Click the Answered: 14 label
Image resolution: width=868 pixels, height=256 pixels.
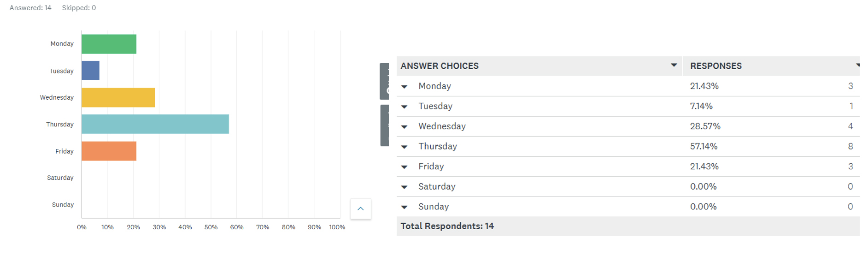[x=30, y=8]
